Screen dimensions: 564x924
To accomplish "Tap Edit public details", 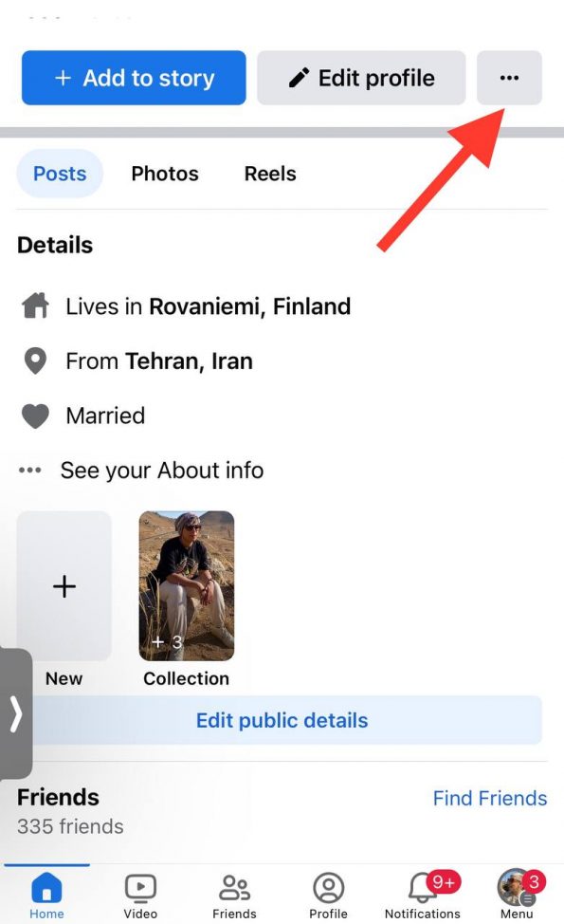I will pos(282,720).
